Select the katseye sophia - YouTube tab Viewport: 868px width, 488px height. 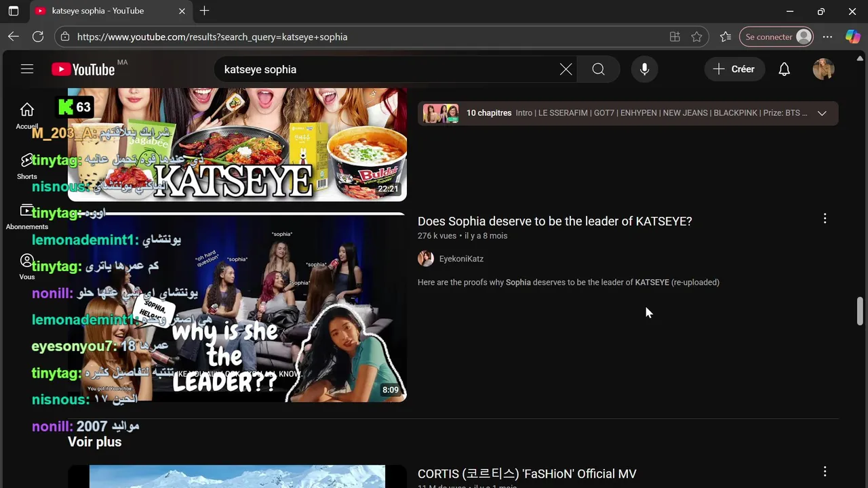click(x=111, y=11)
